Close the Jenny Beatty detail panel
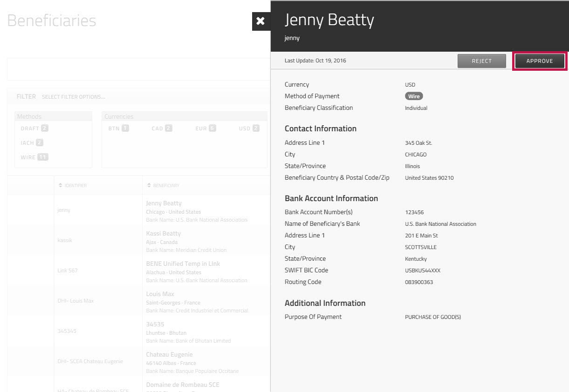The image size is (569, 392). 261,21
